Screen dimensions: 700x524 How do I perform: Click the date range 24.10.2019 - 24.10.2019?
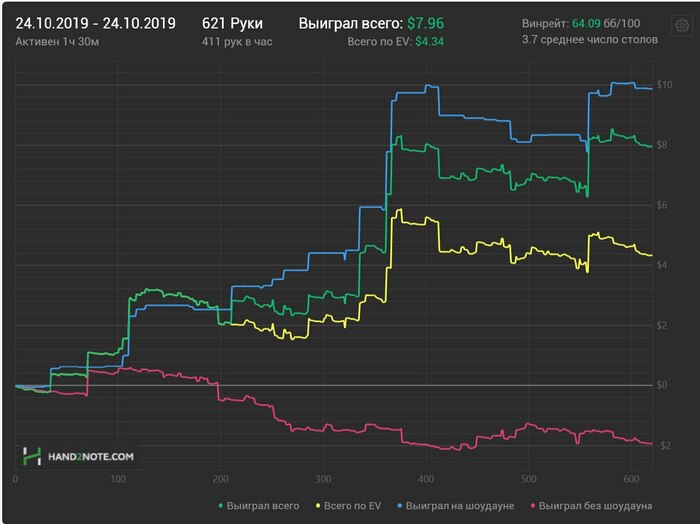click(x=96, y=23)
